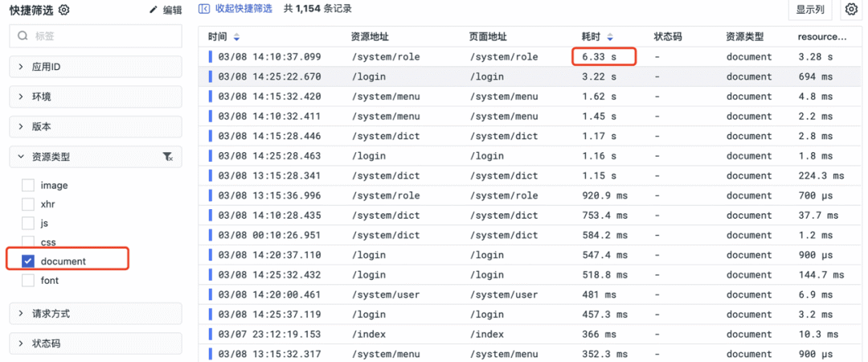
Task: Click the 366 ms duration value
Action: pos(599,335)
